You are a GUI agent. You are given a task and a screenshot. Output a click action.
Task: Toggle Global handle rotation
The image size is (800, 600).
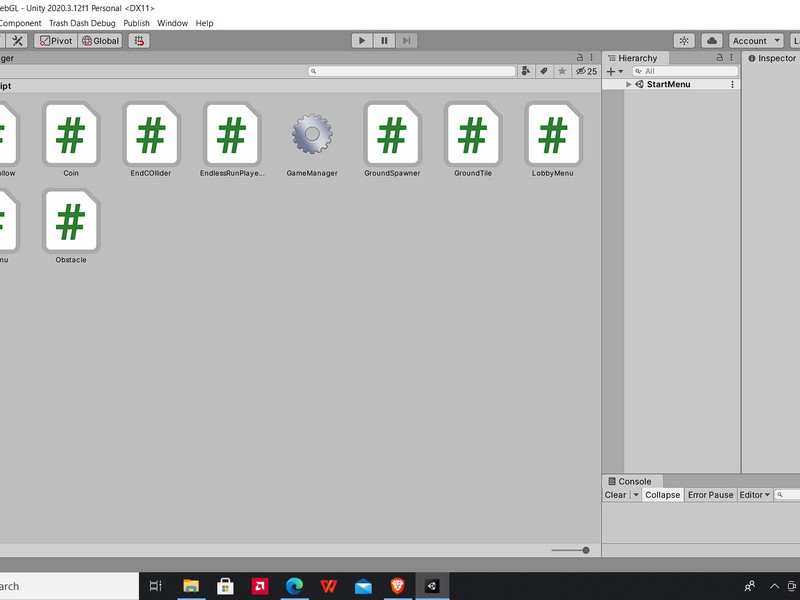point(101,41)
